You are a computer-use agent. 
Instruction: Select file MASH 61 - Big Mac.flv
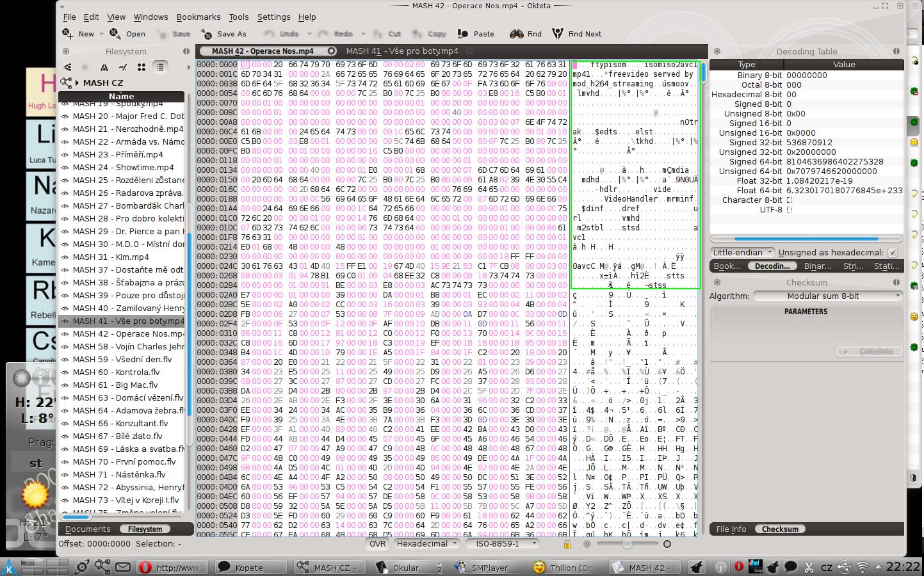click(122, 385)
